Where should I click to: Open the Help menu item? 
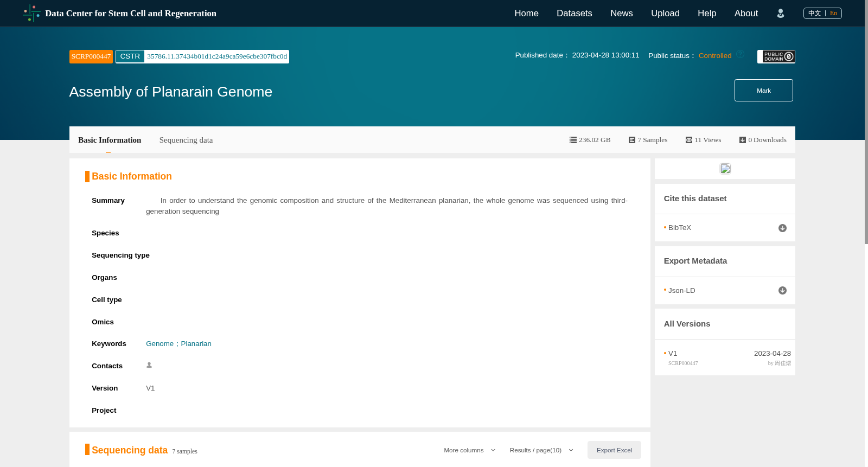(707, 14)
